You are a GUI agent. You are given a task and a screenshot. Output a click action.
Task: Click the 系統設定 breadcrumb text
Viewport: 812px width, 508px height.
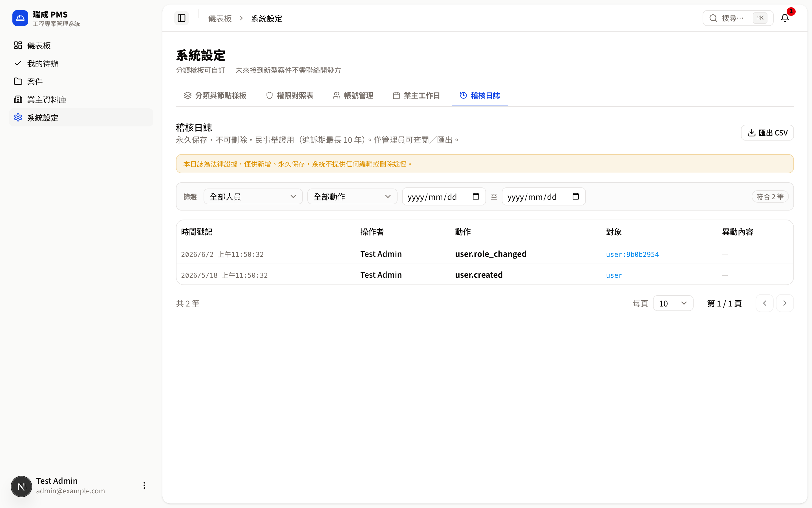(x=266, y=18)
